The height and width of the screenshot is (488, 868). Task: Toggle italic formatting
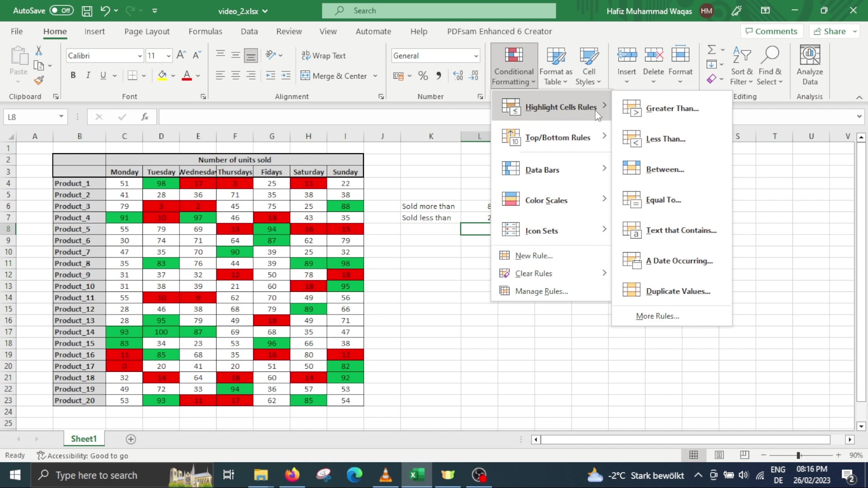click(x=88, y=75)
